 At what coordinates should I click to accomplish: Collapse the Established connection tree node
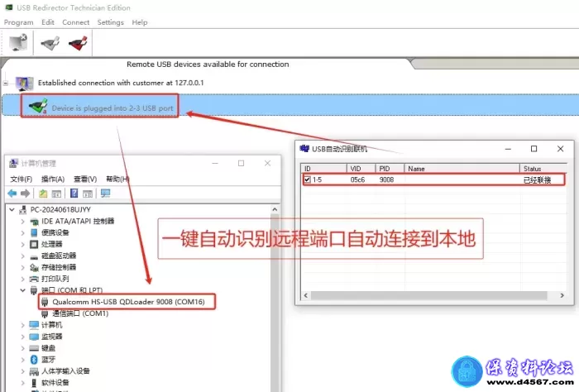click(6, 84)
